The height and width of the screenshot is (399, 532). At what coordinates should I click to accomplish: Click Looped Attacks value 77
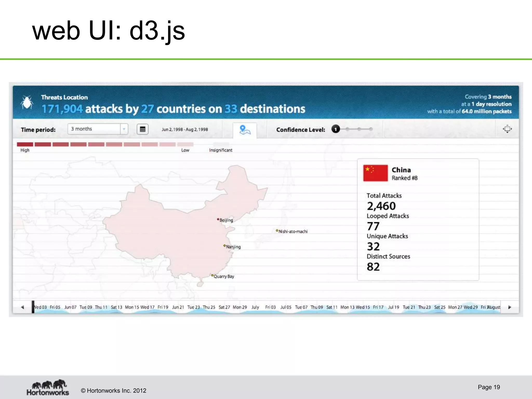373,226
